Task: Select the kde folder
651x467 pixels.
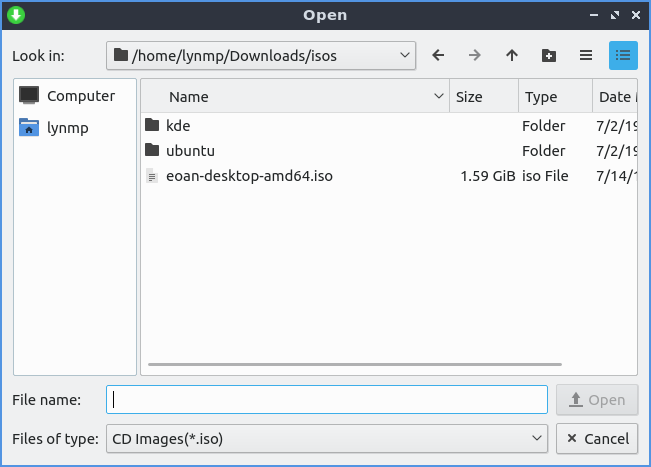Action: point(177,126)
